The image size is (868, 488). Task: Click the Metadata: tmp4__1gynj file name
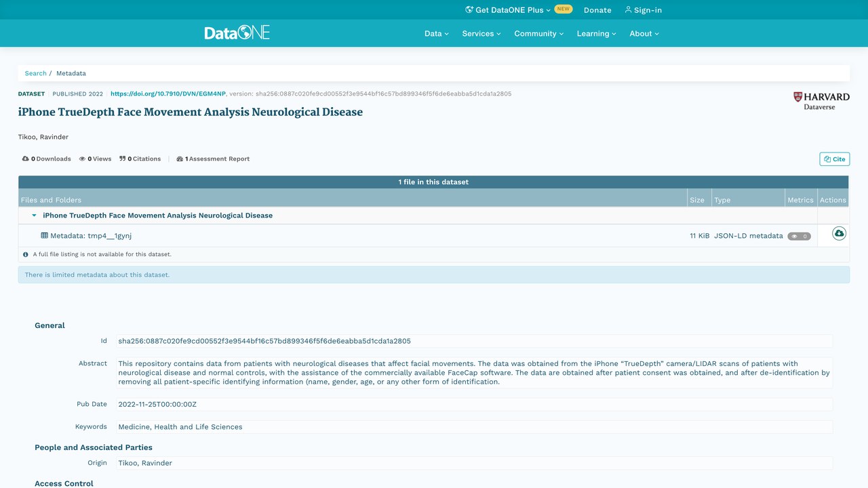pyautogui.click(x=91, y=236)
